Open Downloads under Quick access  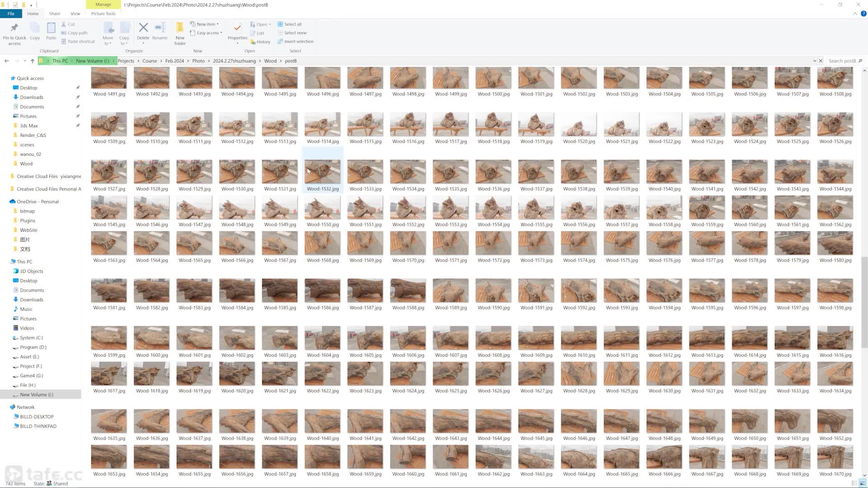pos(32,97)
